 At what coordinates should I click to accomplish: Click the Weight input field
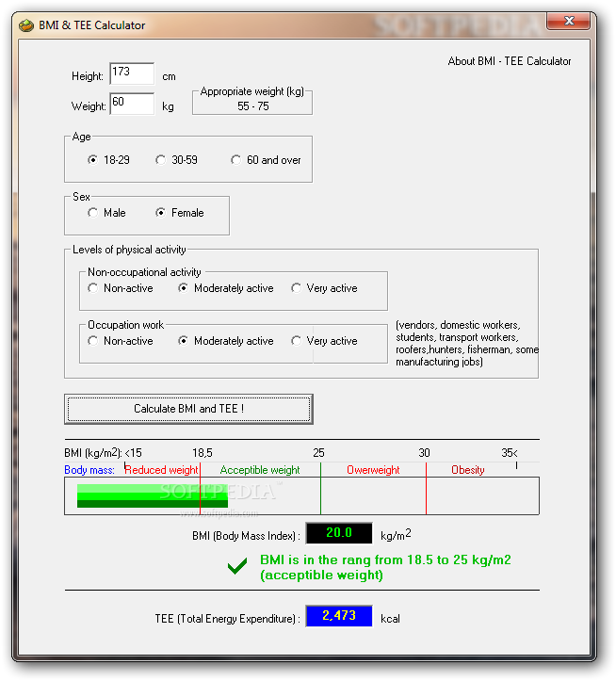[x=132, y=104]
